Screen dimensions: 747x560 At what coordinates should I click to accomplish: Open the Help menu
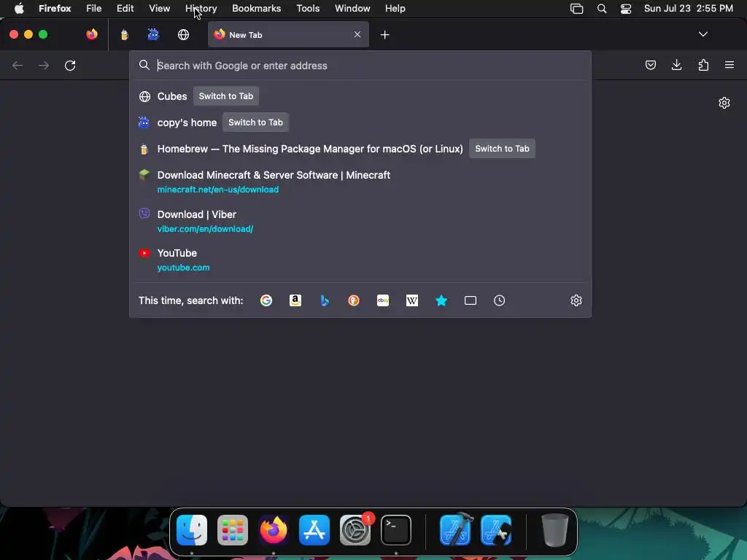click(x=395, y=9)
